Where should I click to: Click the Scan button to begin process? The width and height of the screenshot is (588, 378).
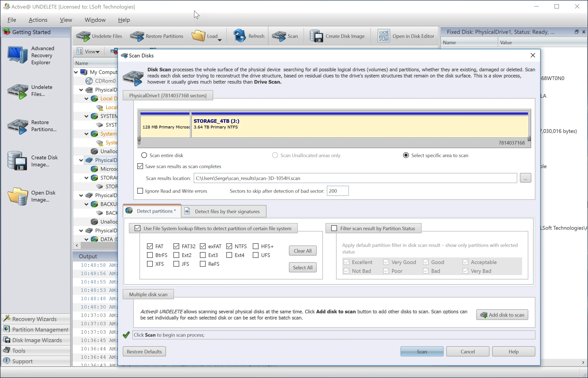(422, 351)
